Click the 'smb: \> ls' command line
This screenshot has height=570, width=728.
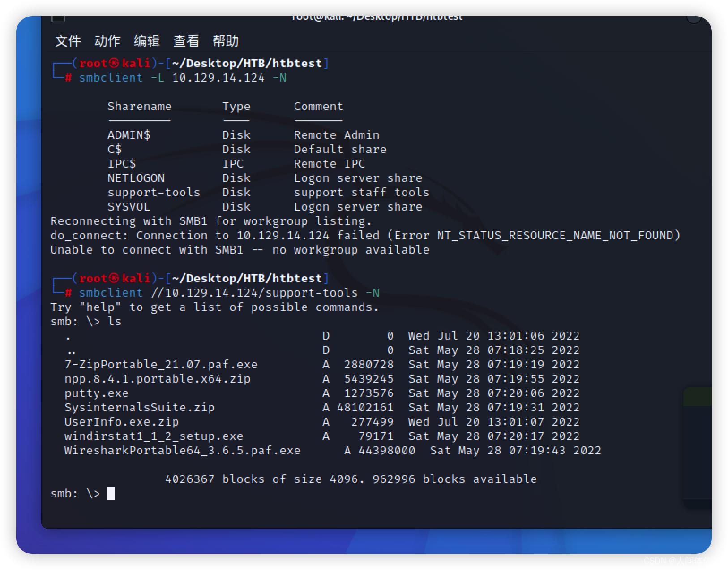86,321
